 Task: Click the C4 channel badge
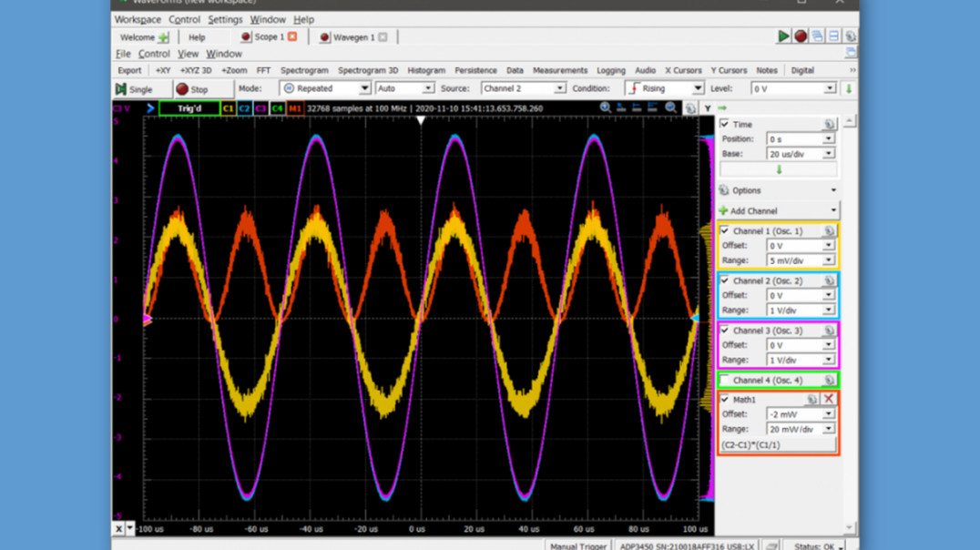277,108
